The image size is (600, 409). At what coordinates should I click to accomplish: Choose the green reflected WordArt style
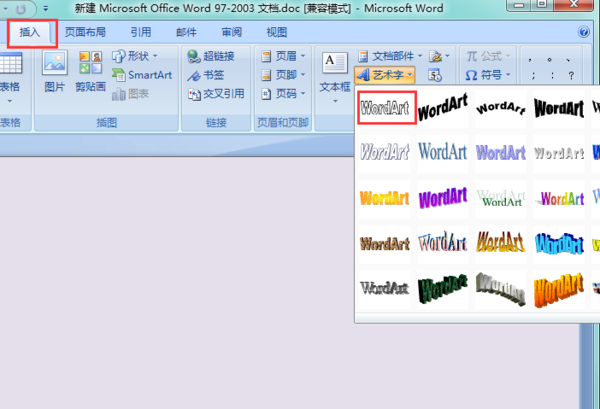pos(501,199)
